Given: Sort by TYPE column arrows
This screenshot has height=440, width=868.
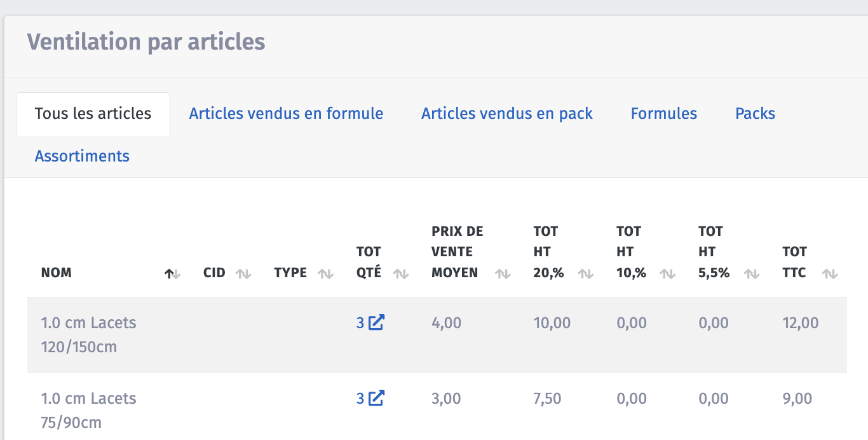Looking at the screenshot, I should point(326,274).
